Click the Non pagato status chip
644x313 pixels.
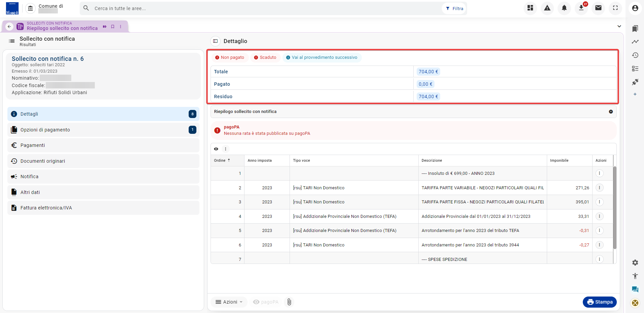click(230, 57)
